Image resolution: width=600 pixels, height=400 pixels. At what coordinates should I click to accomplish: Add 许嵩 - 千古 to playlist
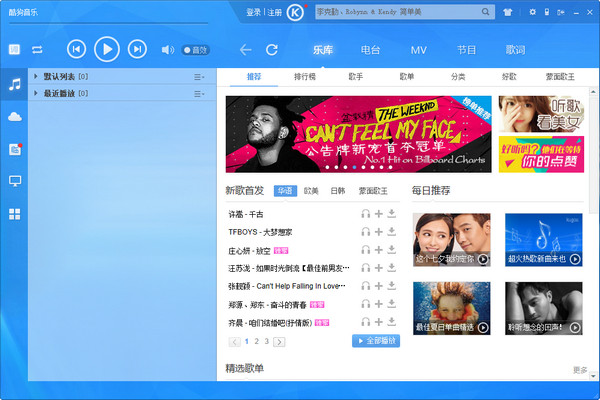coord(378,214)
